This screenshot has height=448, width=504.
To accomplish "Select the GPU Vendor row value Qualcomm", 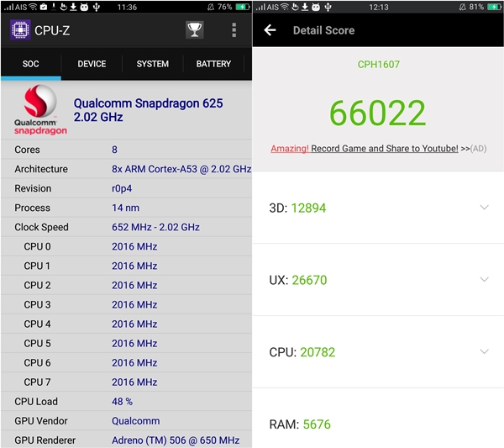I will 135,420.
